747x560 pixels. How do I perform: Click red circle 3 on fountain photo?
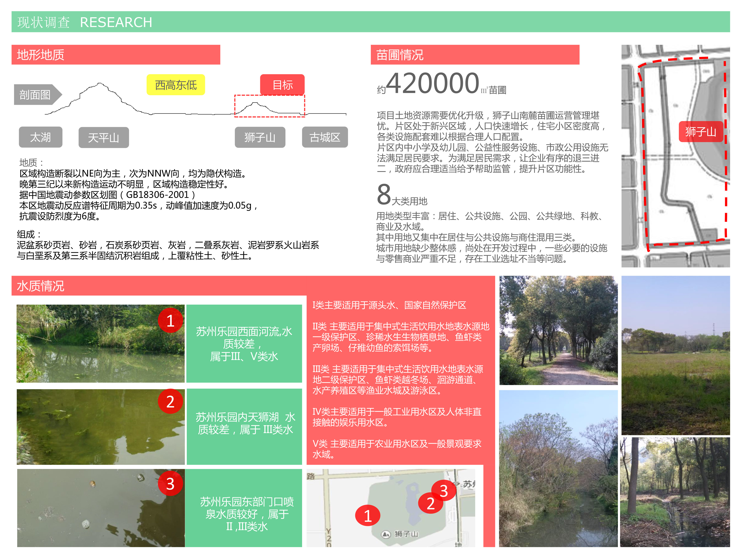coord(171,483)
